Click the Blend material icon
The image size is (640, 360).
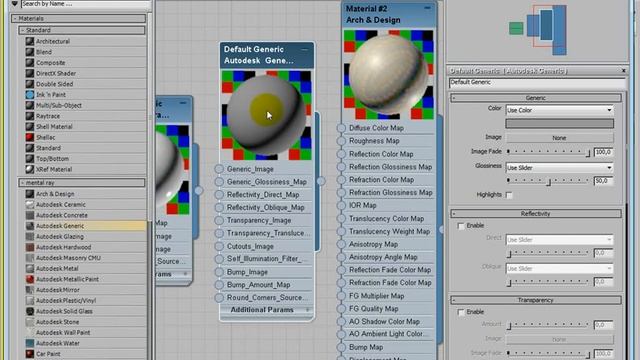(x=30, y=52)
